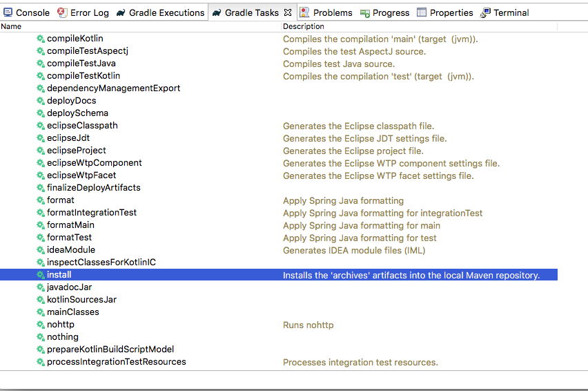Click the Properties tab icon
This screenshot has height=391, width=588.
click(422, 12)
